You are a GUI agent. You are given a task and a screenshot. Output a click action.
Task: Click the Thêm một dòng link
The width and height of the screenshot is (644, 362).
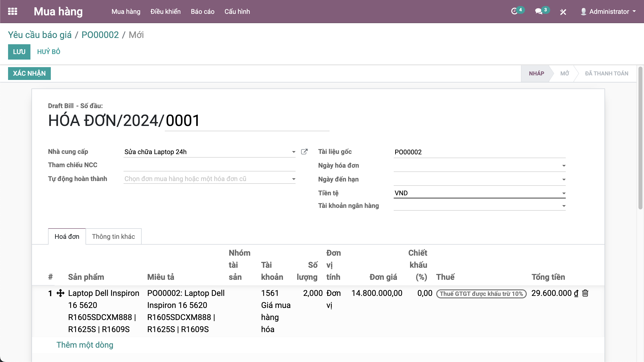(85, 345)
